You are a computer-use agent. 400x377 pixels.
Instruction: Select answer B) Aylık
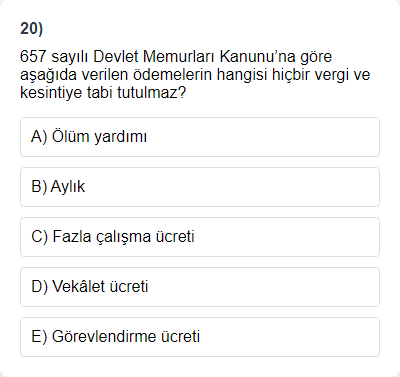200,187
